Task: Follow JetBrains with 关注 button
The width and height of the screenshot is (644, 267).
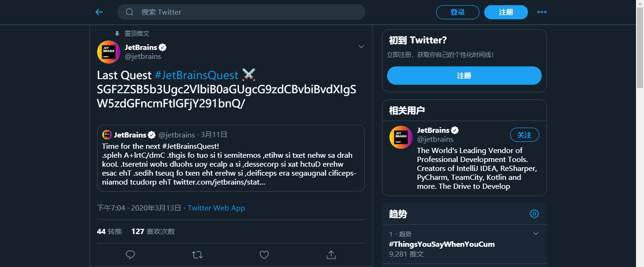Action: (524, 135)
